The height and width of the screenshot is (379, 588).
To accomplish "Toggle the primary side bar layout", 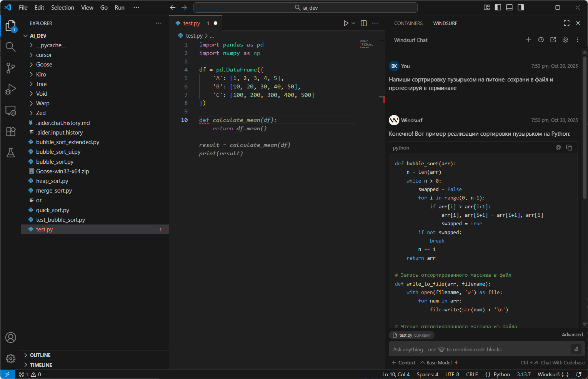I will (x=498, y=7).
